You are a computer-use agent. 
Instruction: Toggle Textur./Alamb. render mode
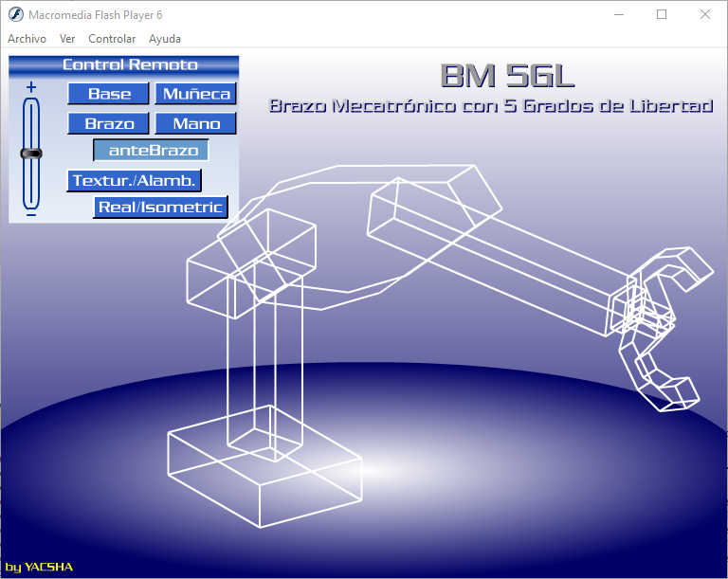[135, 181]
